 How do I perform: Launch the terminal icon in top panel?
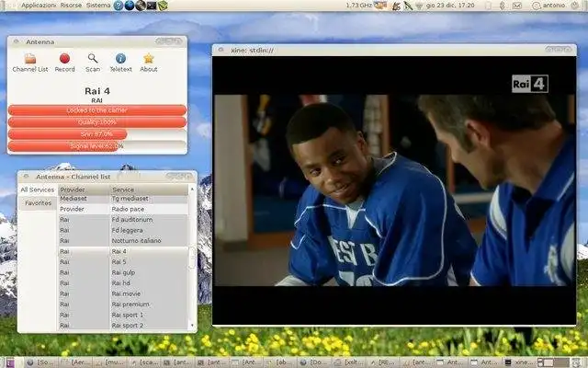[152, 6]
